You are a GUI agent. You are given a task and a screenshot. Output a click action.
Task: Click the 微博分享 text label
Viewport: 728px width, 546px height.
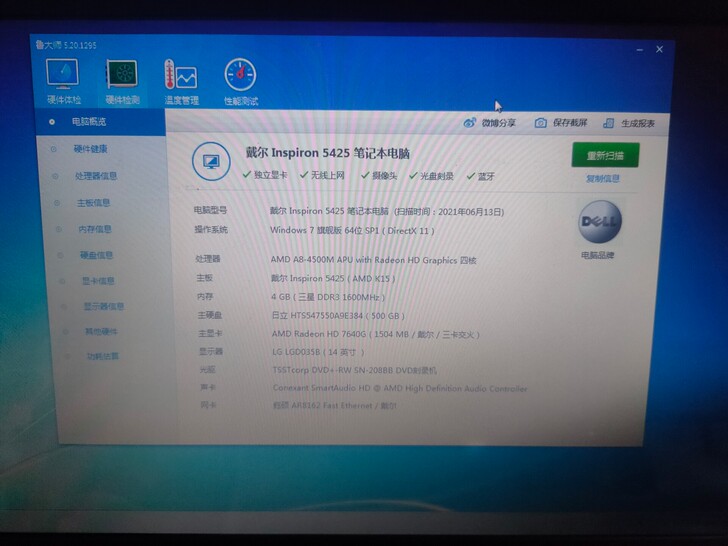point(499,123)
